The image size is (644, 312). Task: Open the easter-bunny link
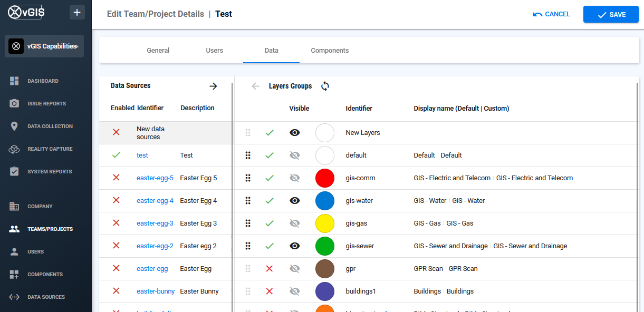(x=156, y=291)
